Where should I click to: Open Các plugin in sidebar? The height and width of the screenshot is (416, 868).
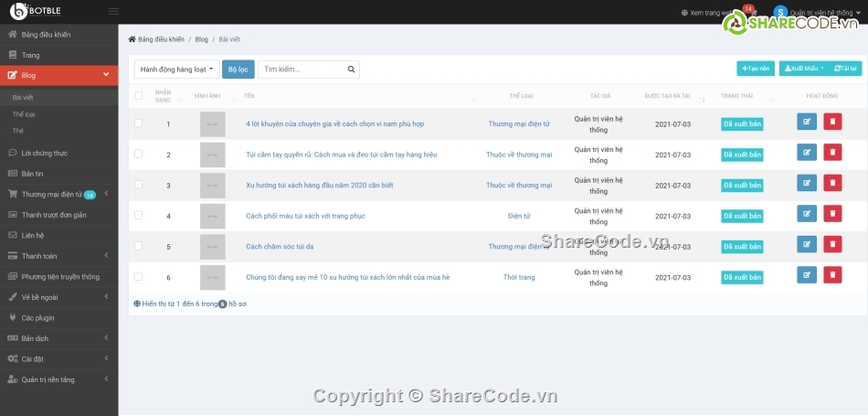pos(58,318)
